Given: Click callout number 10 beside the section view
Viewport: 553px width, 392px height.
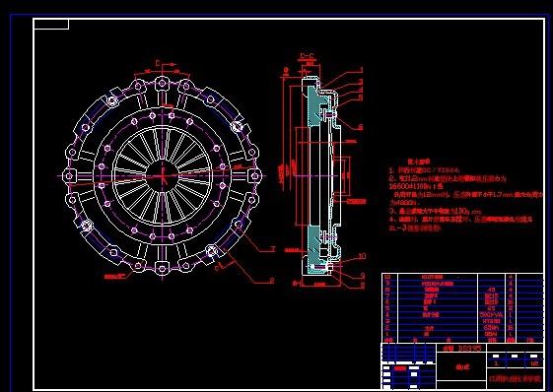Looking at the screenshot, I should pos(362,256).
